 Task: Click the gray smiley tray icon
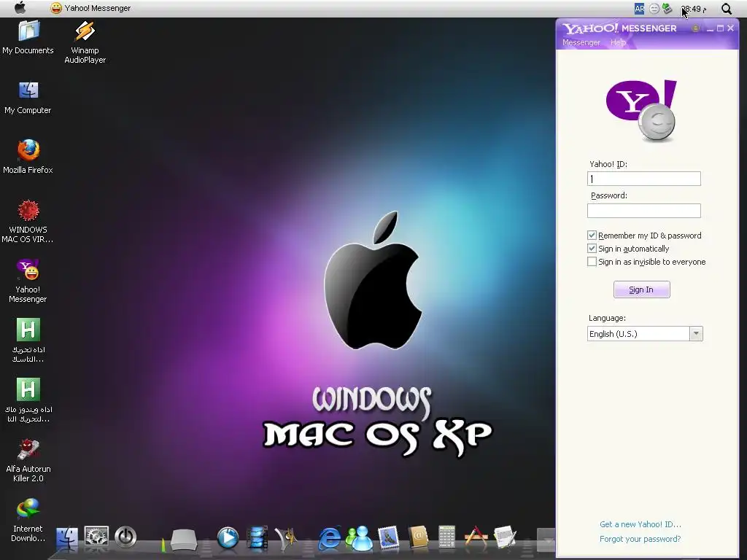[x=654, y=9]
